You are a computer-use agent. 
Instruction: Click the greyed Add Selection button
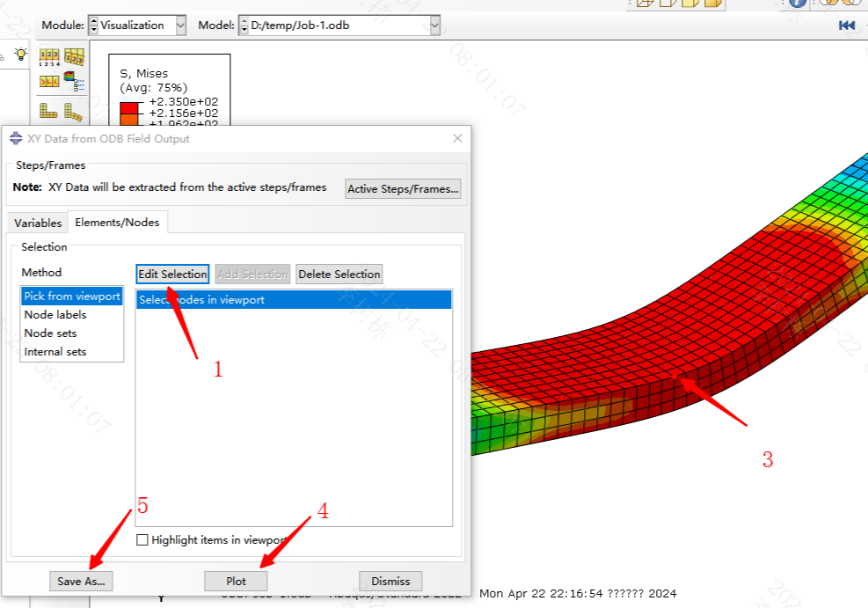coord(252,275)
